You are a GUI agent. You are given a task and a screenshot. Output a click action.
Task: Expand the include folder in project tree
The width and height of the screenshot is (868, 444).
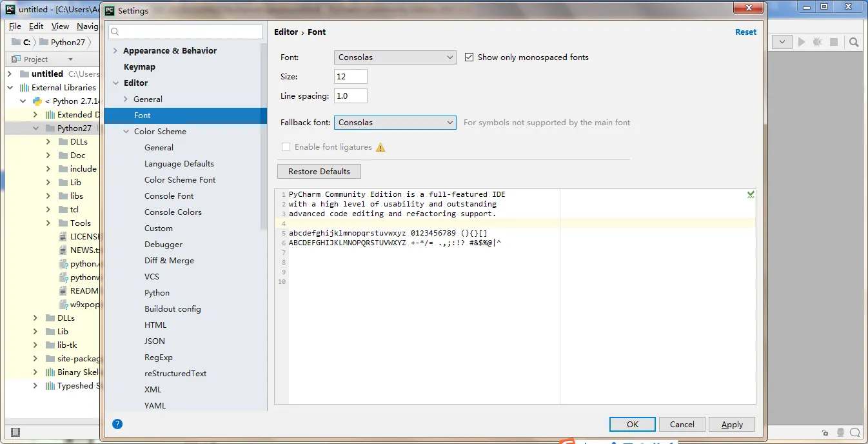tap(48, 168)
